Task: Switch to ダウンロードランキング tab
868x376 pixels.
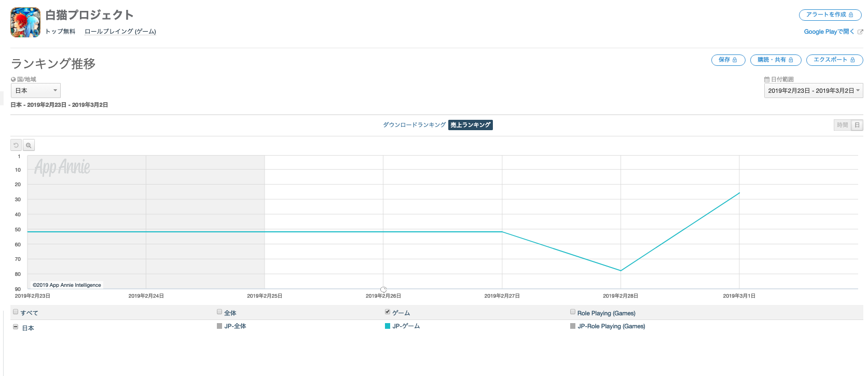Action: pyautogui.click(x=414, y=125)
